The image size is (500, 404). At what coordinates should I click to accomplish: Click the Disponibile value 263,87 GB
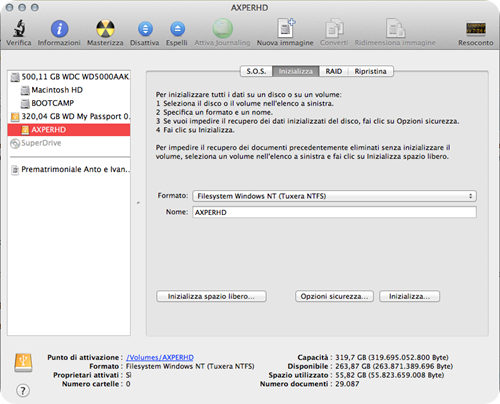[394, 366]
